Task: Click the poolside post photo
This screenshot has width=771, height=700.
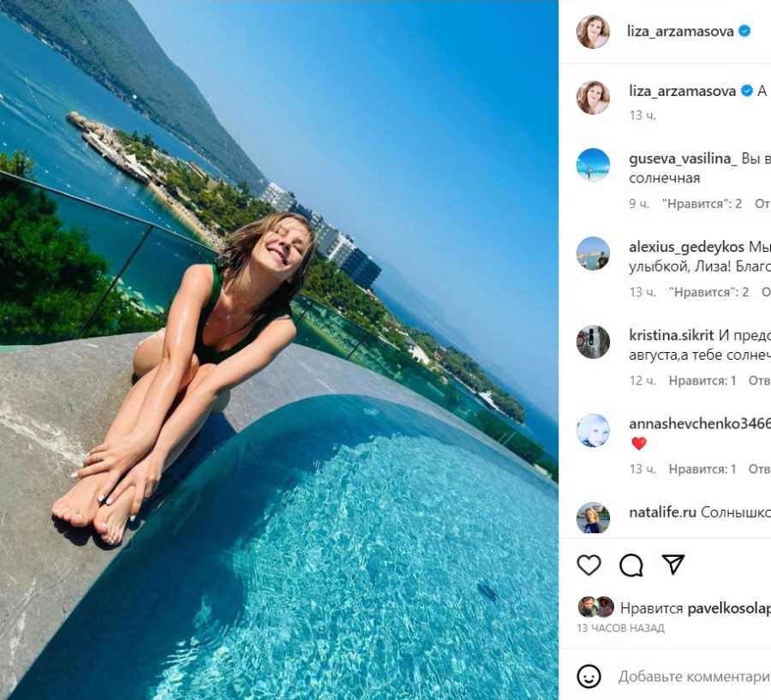Action: click(279, 350)
